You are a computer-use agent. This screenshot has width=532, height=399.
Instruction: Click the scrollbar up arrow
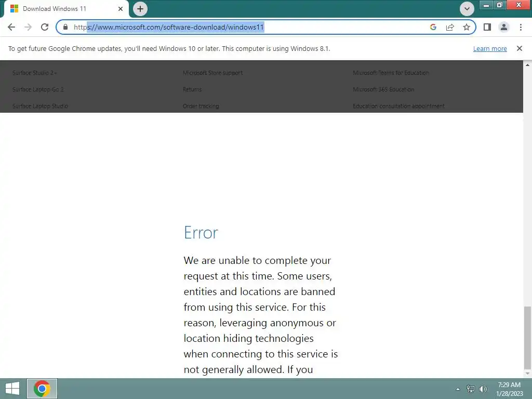pos(527,64)
